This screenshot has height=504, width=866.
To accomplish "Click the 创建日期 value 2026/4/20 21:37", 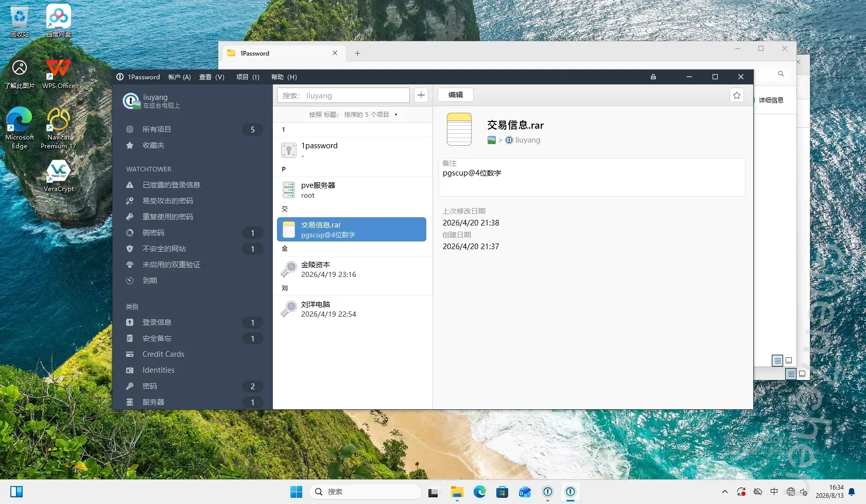I will pyautogui.click(x=471, y=247).
